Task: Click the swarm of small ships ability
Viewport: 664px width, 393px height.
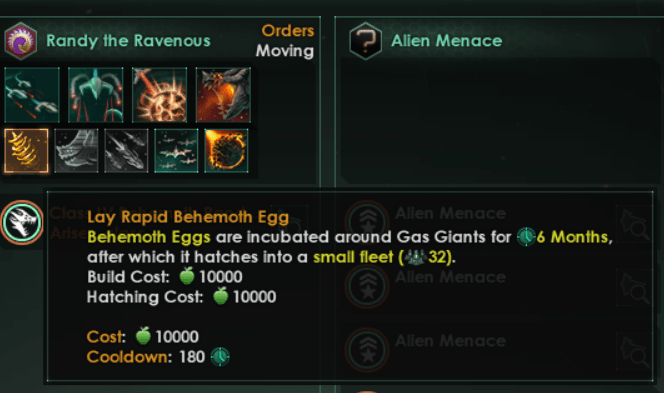Action: click(176, 151)
